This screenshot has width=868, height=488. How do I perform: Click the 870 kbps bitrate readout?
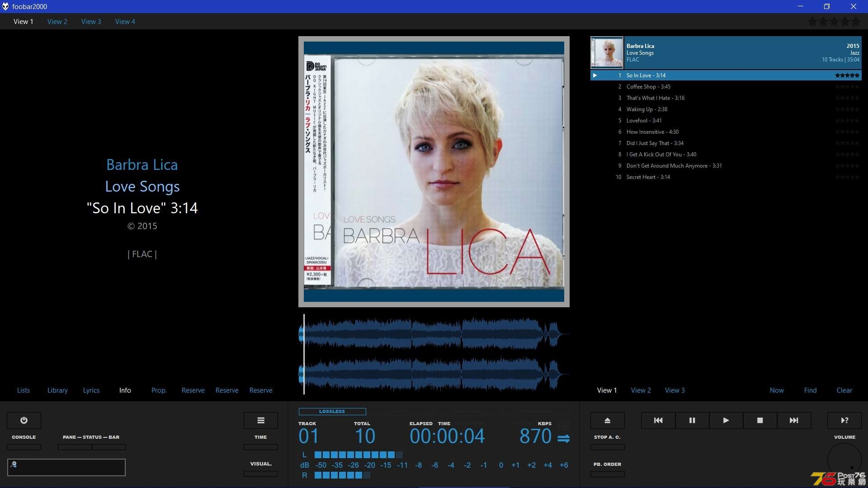536,436
